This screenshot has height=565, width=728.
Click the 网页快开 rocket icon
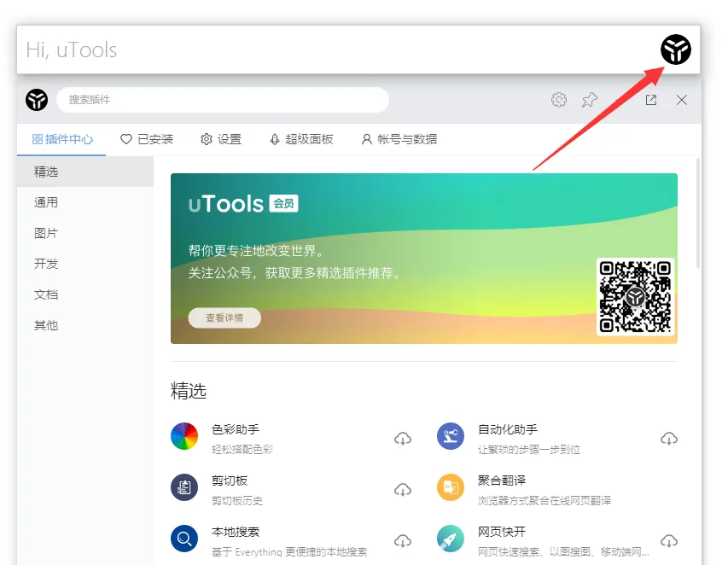tap(451, 539)
